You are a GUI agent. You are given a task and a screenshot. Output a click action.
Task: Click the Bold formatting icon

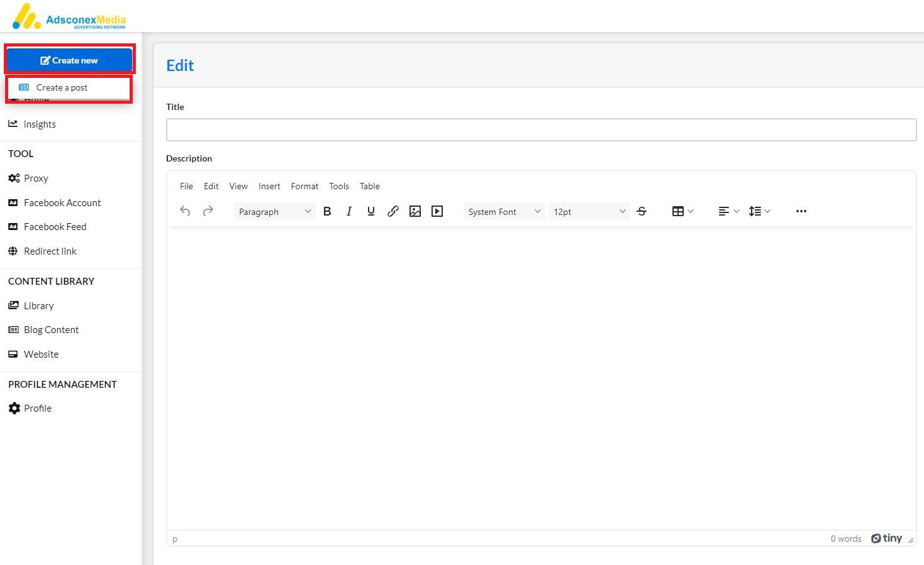[x=327, y=211]
